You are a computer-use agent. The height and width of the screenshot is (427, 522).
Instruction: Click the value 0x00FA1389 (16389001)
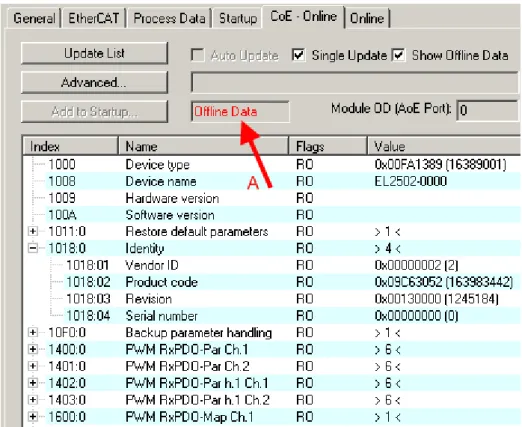[x=441, y=164]
